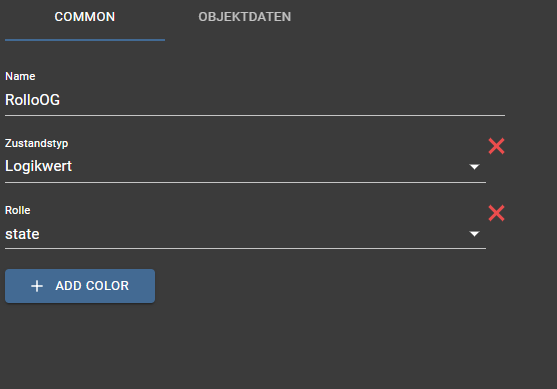
Task: Click the Name field label
Action: 20,76
